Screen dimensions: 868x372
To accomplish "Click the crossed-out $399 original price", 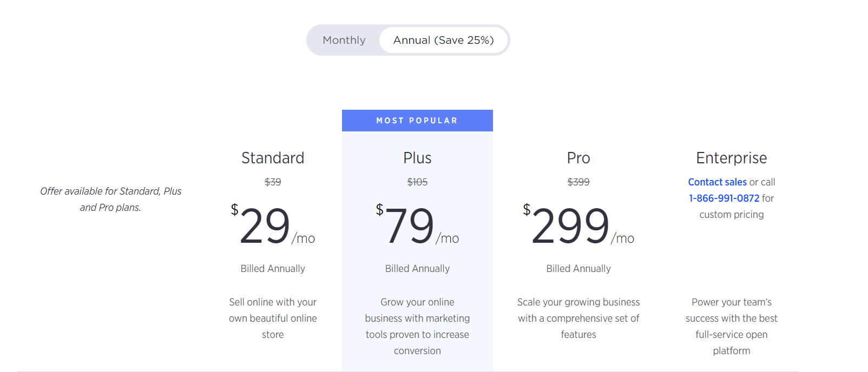I will [x=578, y=182].
